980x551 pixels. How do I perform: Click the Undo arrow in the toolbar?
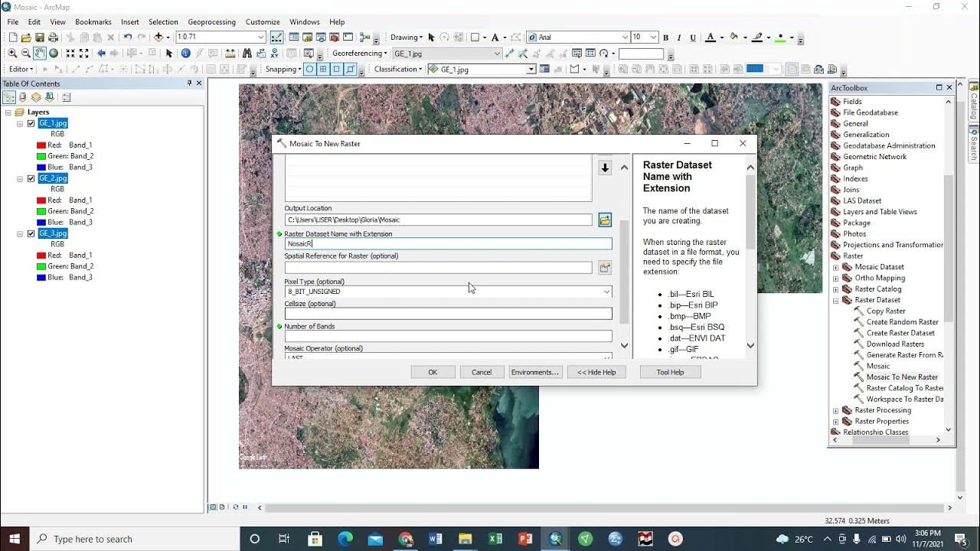128,37
